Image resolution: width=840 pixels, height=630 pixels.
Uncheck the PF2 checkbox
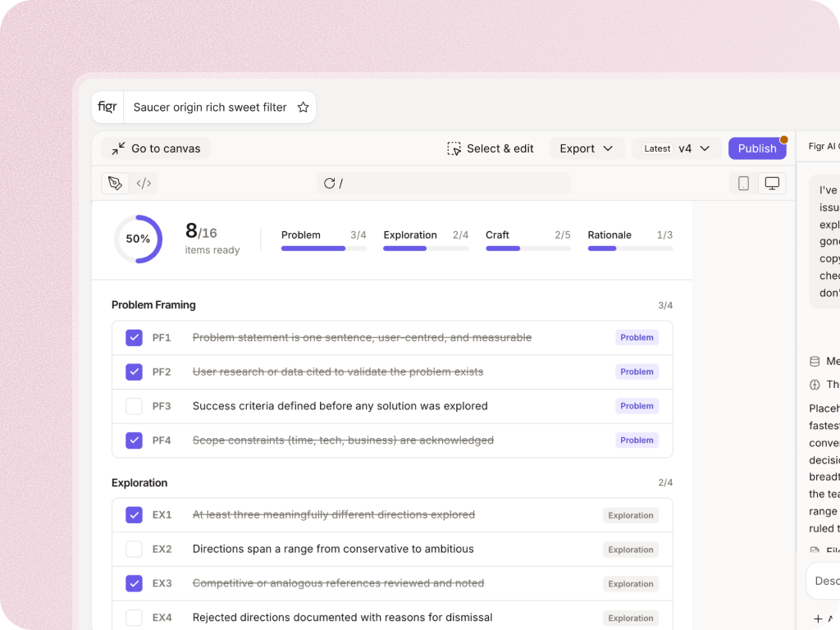[x=134, y=372]
